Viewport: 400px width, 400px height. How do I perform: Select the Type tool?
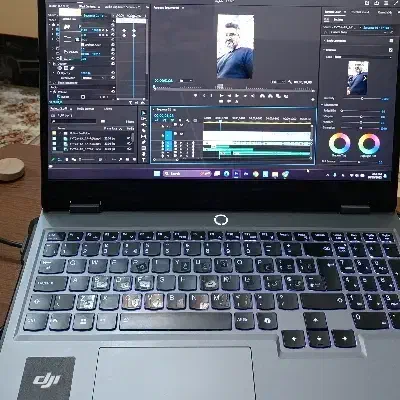pyautogui.click(x=143, y=160)
